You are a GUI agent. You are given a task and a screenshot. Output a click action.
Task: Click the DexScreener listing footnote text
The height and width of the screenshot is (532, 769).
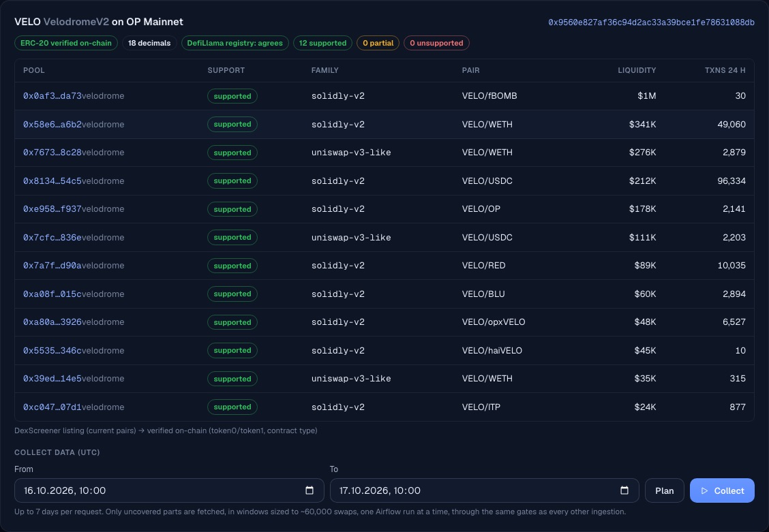pyautogui.click(x=166, y=431)
